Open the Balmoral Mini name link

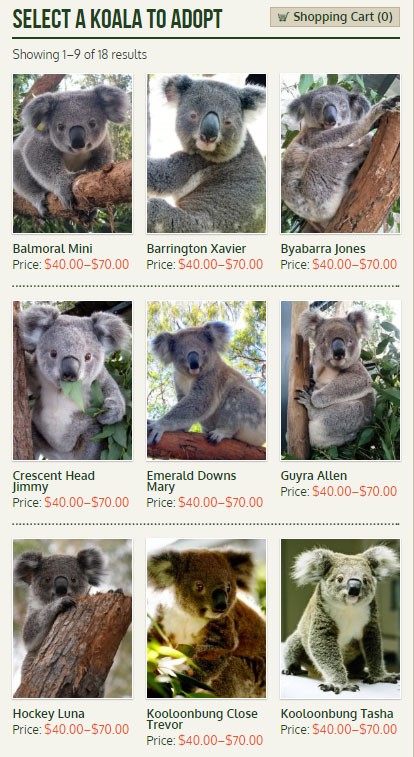click(x=53, y=249)
